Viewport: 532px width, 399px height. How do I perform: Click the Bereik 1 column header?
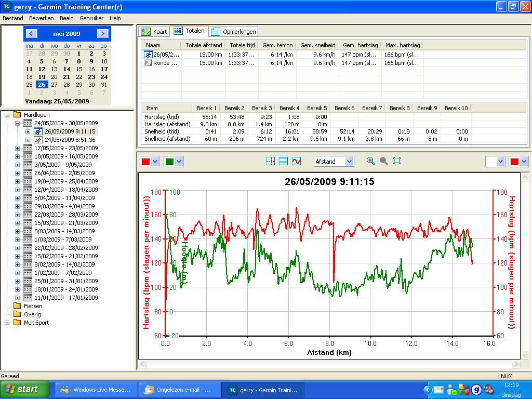(x=206, y=108)
